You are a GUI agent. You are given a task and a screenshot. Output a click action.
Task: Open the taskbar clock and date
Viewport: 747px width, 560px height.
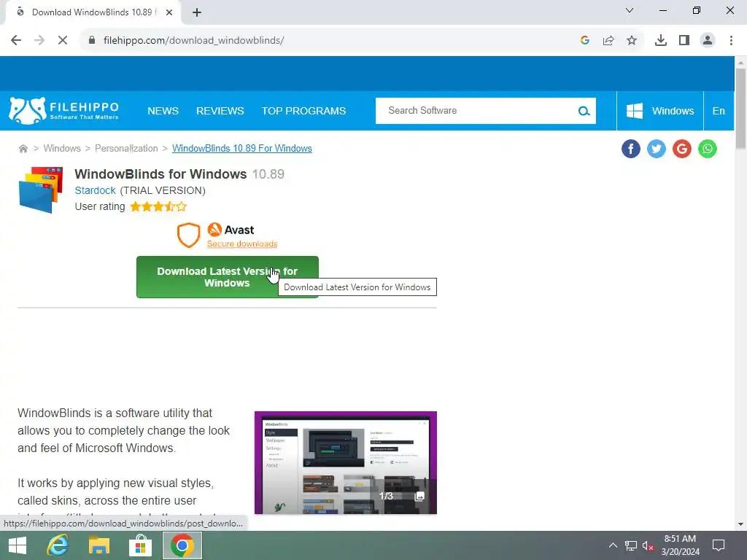click(681, 545)
